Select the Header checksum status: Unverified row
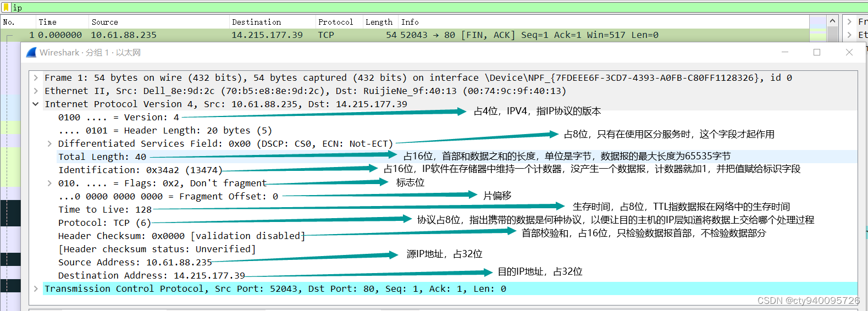Image resolution: width=868 pixels, height=311 pixels. [157, 249]
